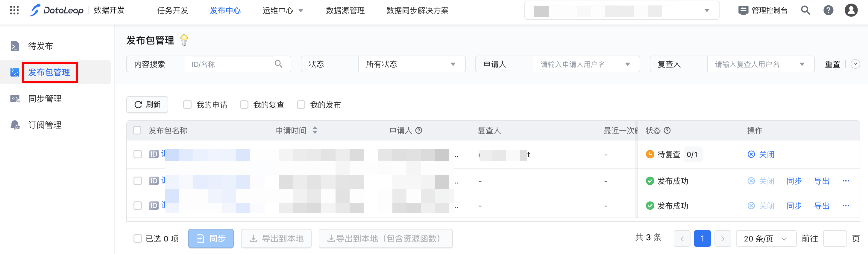Open 同步管理 in the sidebar
This screenshot has height=254, width=868.
tap(45, 99)
